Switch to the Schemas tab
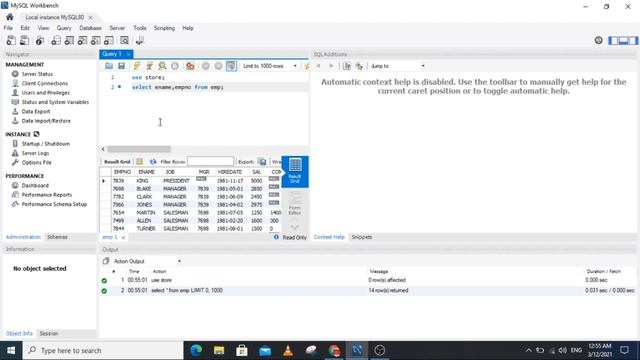The image size is (640, 360). pos(57,237)
